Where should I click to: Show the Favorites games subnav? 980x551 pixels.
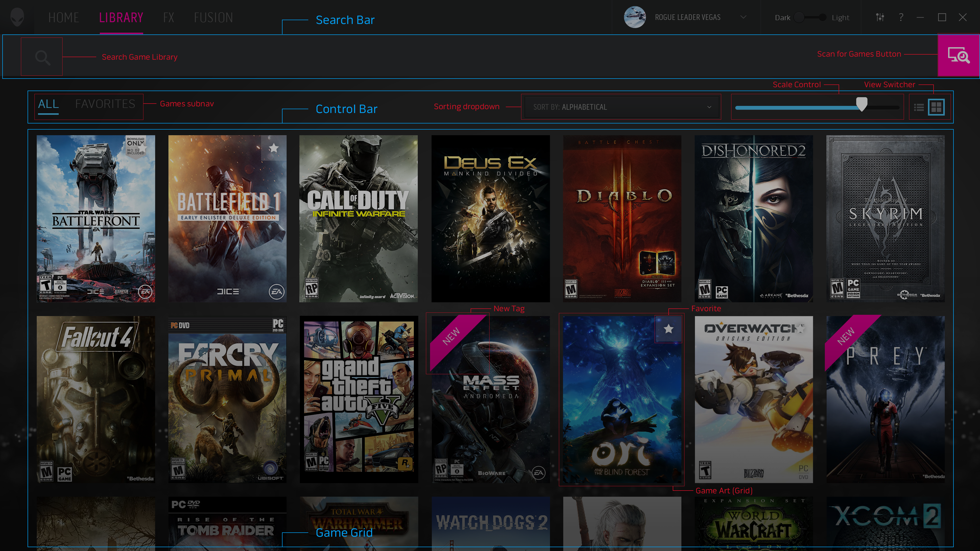[105, 104]
